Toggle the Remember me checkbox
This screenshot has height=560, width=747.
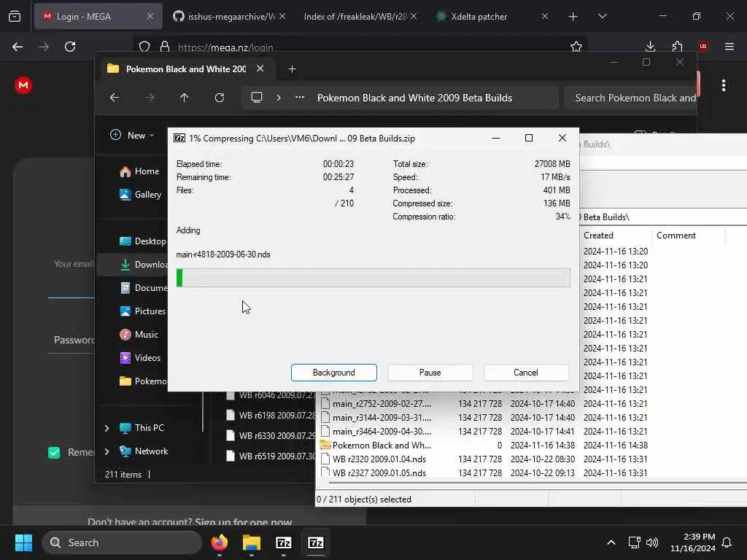point(54,452)
